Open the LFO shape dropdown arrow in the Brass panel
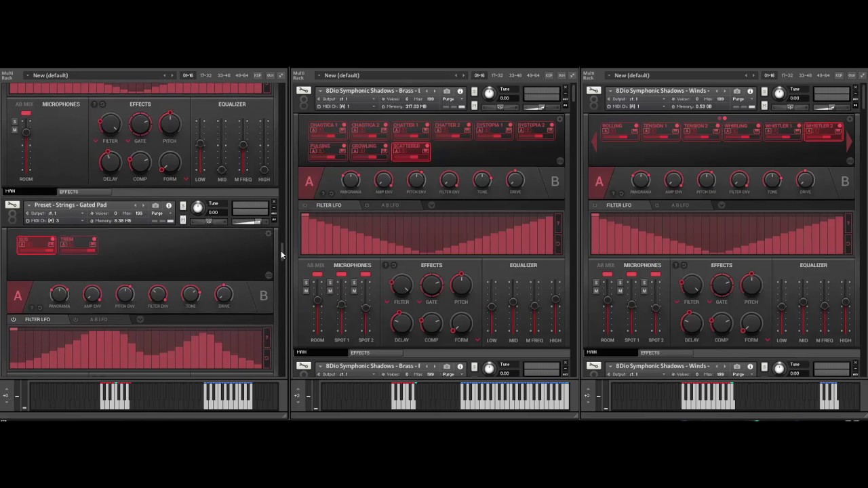 pos(431,205)
